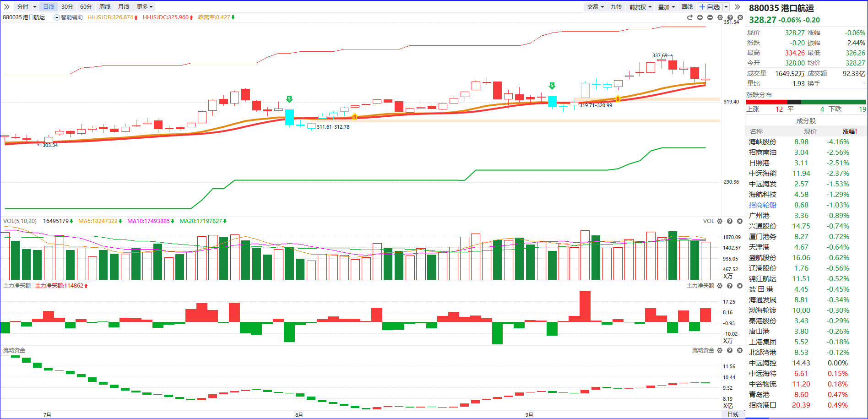This screenshot has width=868, height=419.
Task: Switch to 日线 daily period
Action: tap(49, 7)
